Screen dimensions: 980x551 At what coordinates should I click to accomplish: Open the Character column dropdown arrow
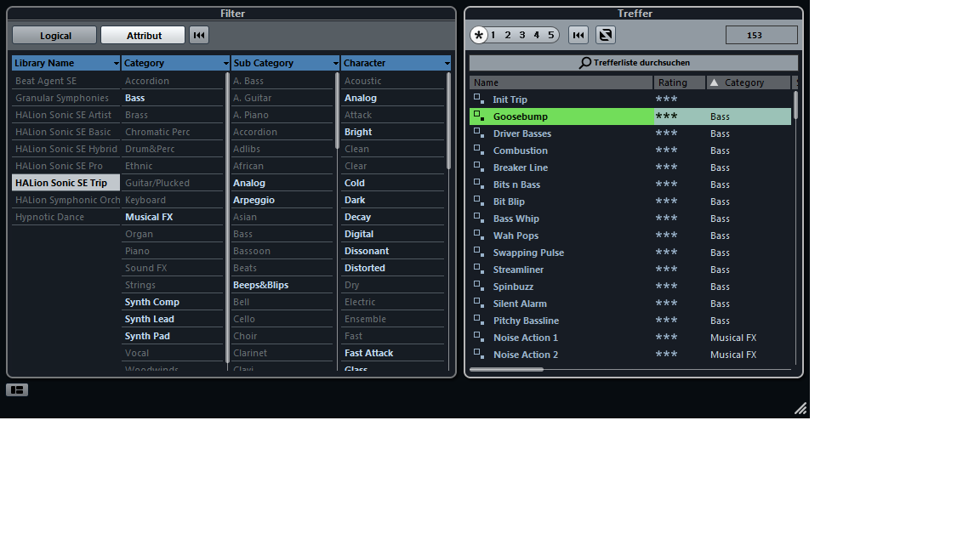point(447,63)
